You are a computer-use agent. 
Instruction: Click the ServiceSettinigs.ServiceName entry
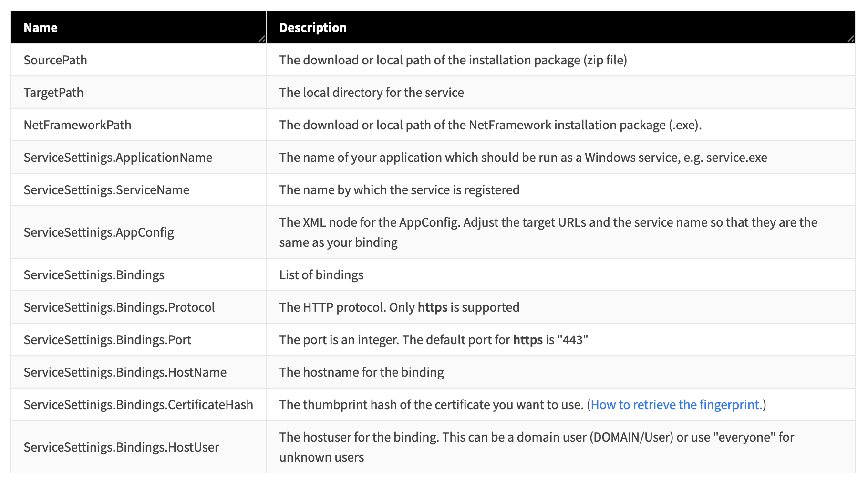(x=106, y=190)
